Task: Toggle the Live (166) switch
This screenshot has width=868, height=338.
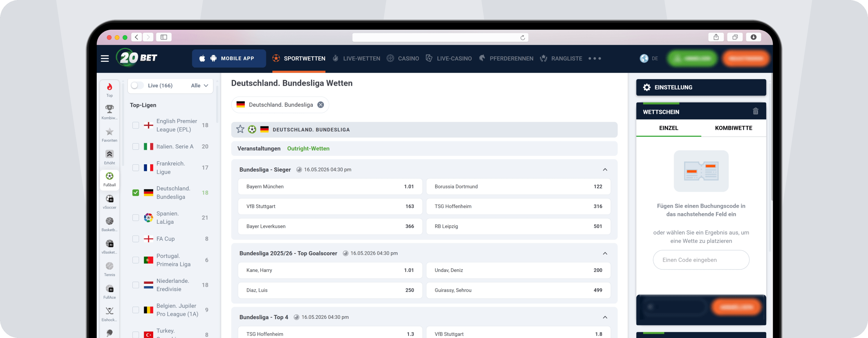Action: [137, 85]
